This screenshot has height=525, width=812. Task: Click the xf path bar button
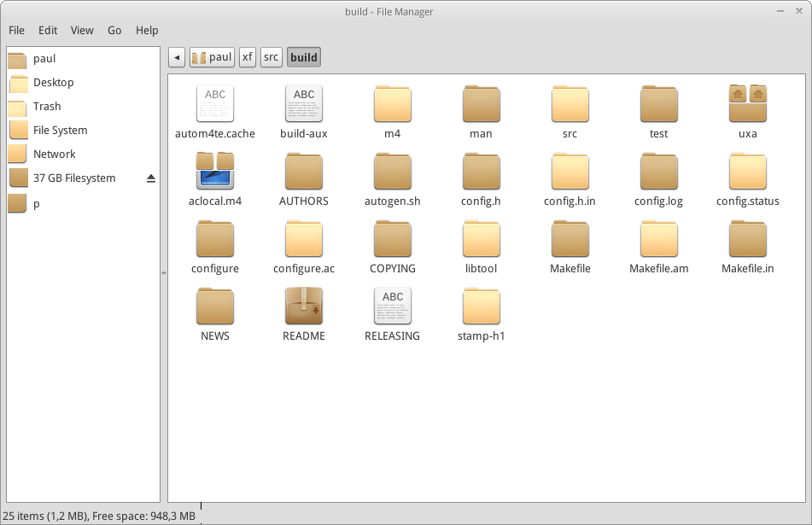pyautogui.click(x=248, y=57)
